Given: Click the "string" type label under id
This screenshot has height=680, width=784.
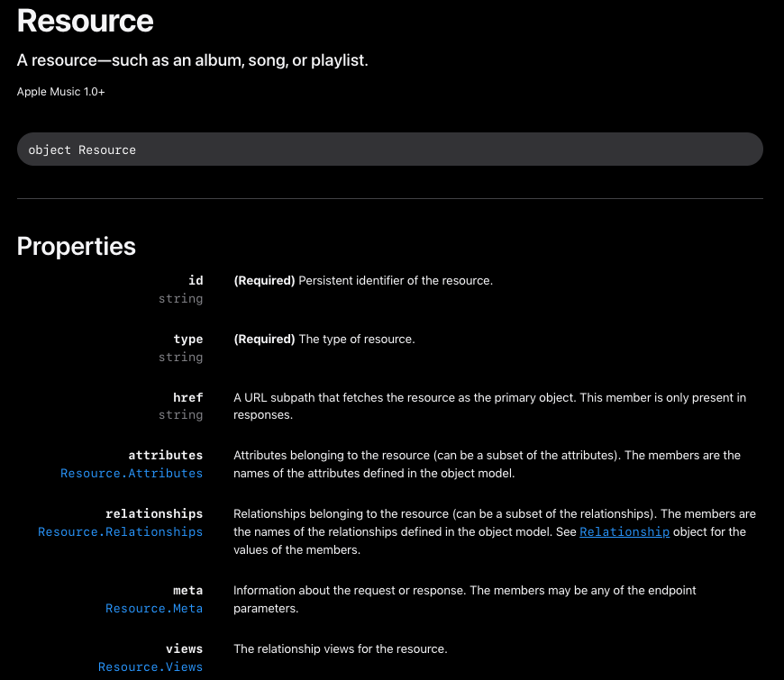Looking at the screenshot, I should [x=180, y=298].
